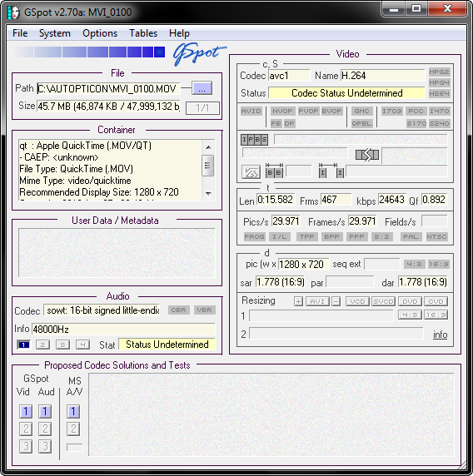Click the QPEL indicator
Viewport: 473px width, 476px height.
point(361,123)
